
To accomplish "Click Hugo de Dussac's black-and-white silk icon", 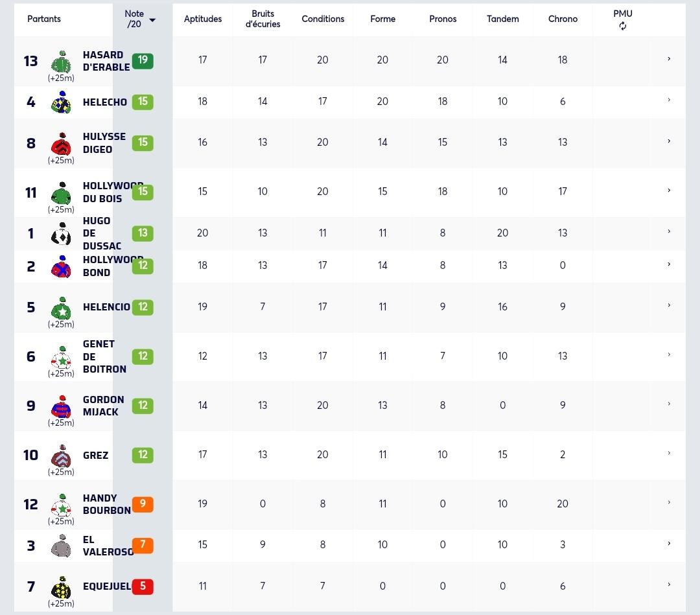I will 62,233.
